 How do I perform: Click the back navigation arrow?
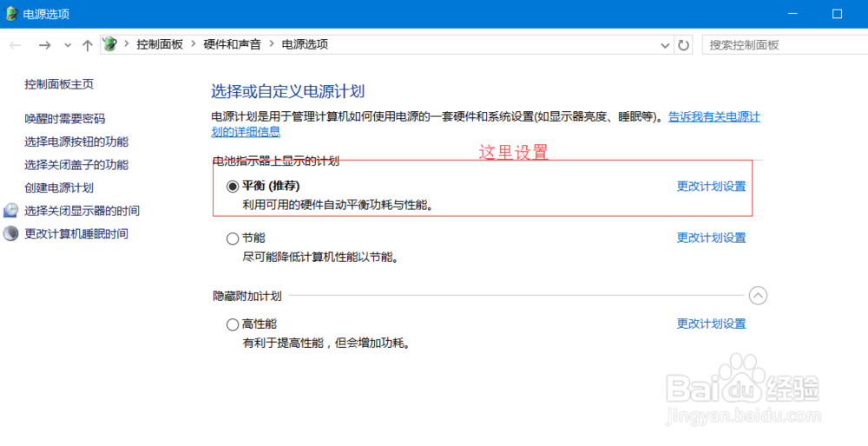point(15,45)
